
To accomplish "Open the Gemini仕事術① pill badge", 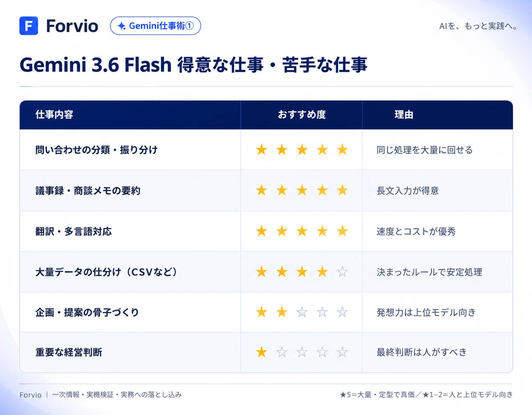I will [156, 26].
